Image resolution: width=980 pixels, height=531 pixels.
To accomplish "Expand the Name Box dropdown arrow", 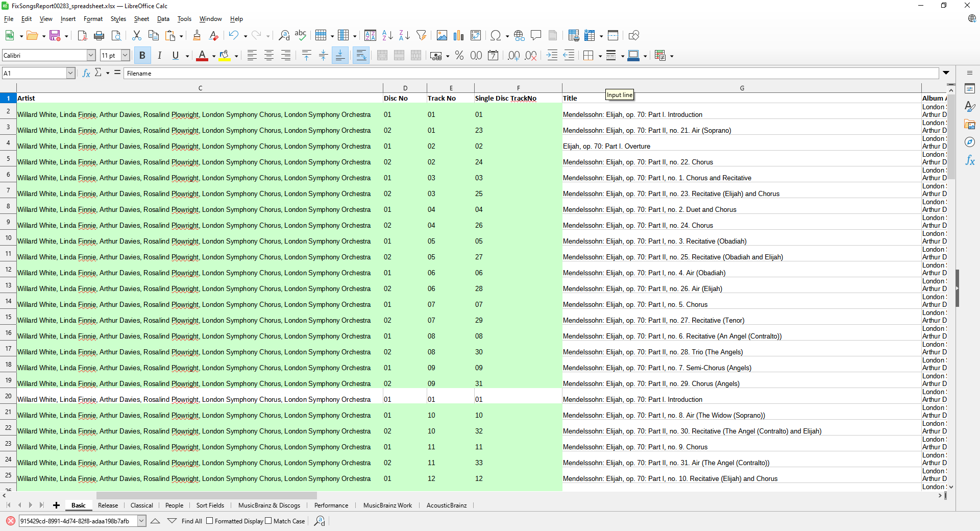I will 70,73.
